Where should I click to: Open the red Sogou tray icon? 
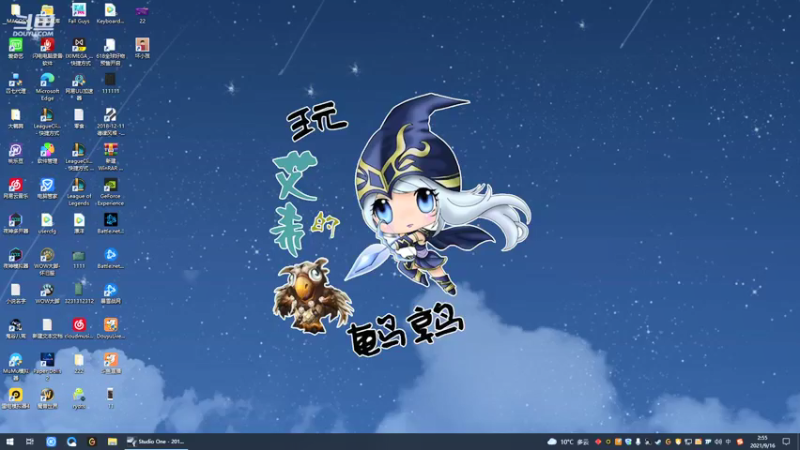click(740, 442)
